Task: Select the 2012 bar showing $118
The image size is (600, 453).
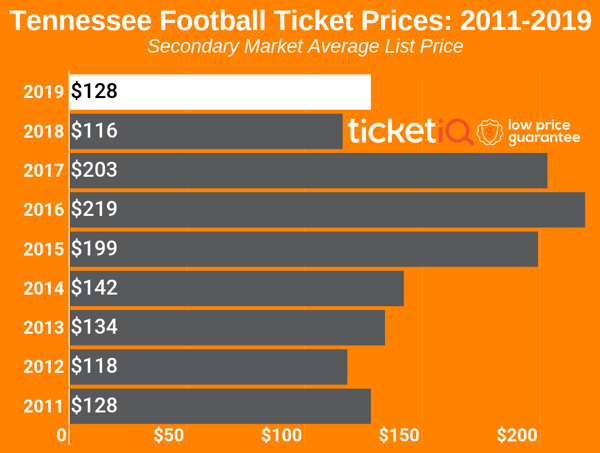Action: pyautogui.click(x=209, y=367)
